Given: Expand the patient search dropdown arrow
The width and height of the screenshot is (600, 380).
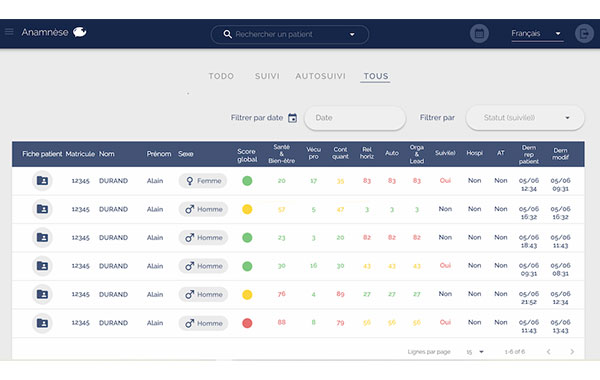Looking at the screenshot, I should (352, 34).
